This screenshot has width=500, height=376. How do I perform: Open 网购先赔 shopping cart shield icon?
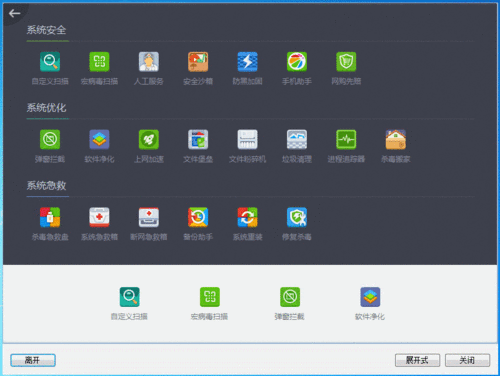pyautogui.click(x=346, y=62)
